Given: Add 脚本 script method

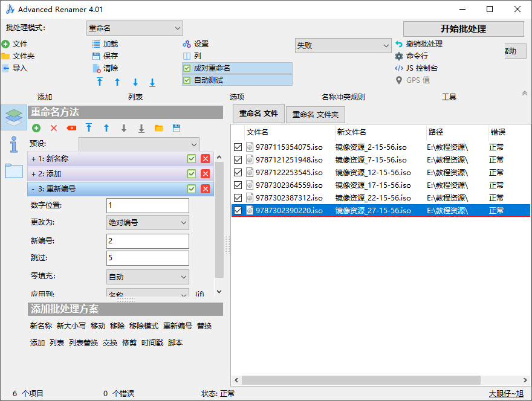Looking at the screenshot, I should (x=175, y=342).
